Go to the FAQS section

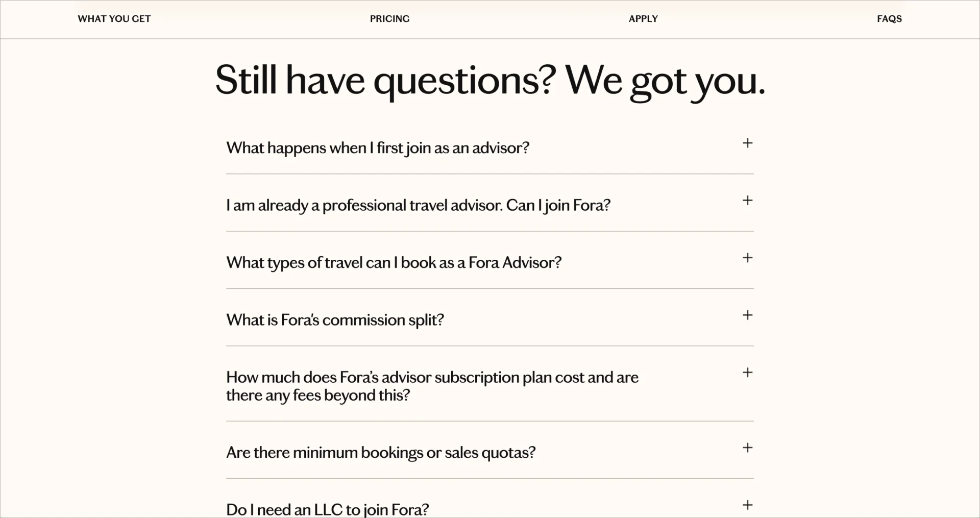pos(889,19)
